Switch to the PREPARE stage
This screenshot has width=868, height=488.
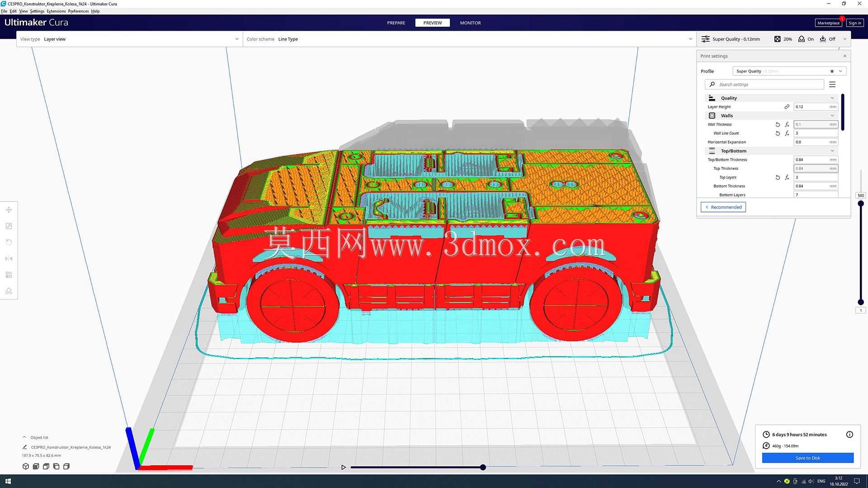[396, 23]
